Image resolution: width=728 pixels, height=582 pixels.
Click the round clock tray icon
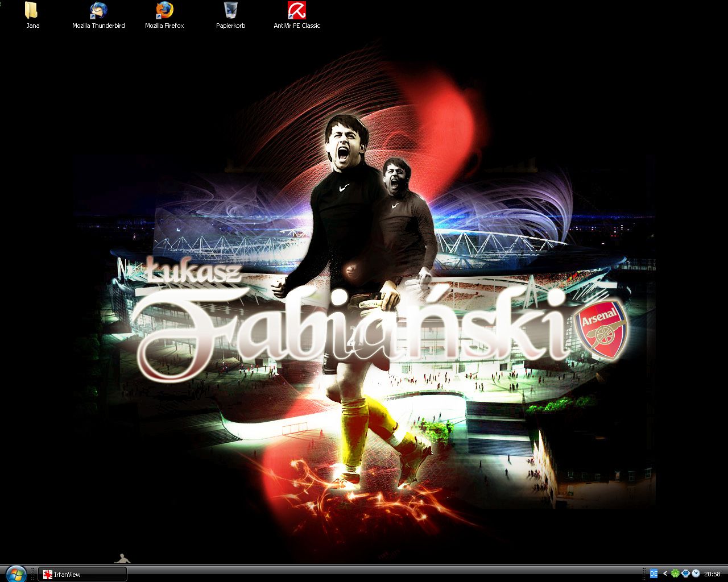point(696,573)
